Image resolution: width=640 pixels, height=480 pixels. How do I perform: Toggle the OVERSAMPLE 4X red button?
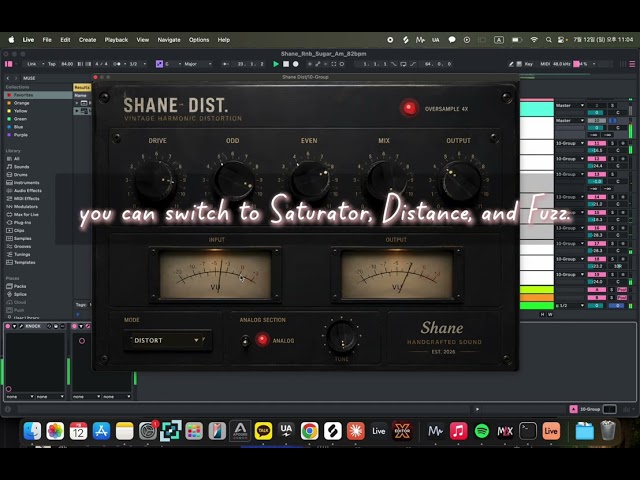click(409, 108)
